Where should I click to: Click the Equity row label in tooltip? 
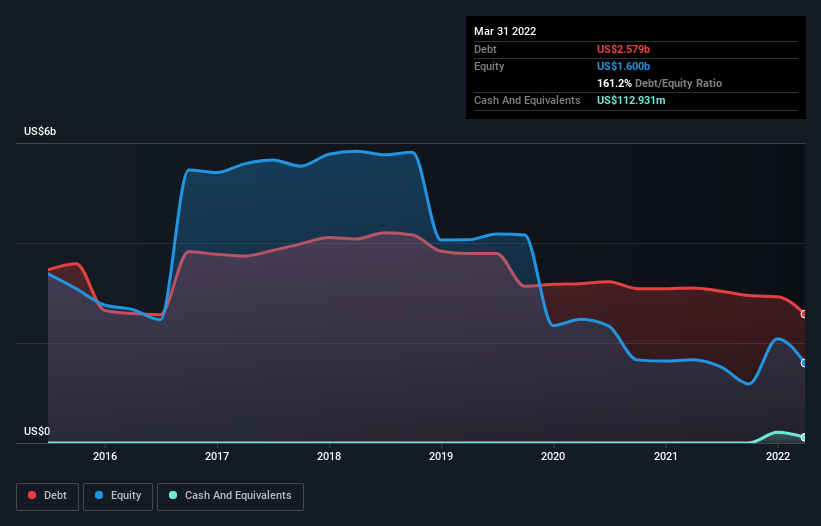489,66
